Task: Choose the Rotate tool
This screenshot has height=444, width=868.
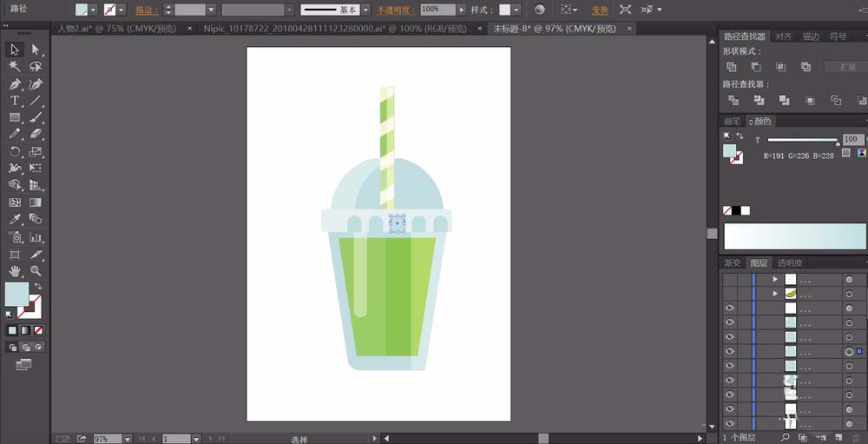Action: click(15, 151)
